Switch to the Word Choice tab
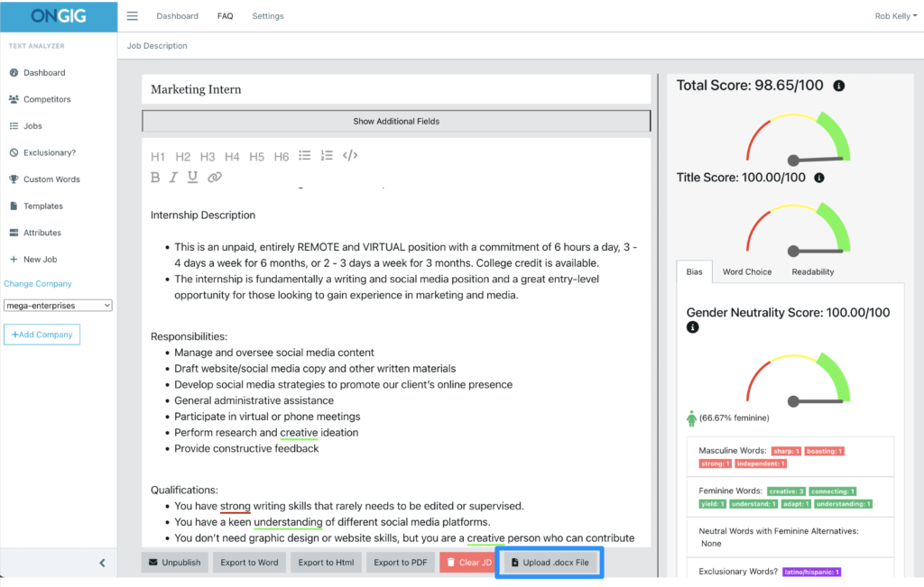The height and width of the screenshot is (587, 924). tap(746, 271)
